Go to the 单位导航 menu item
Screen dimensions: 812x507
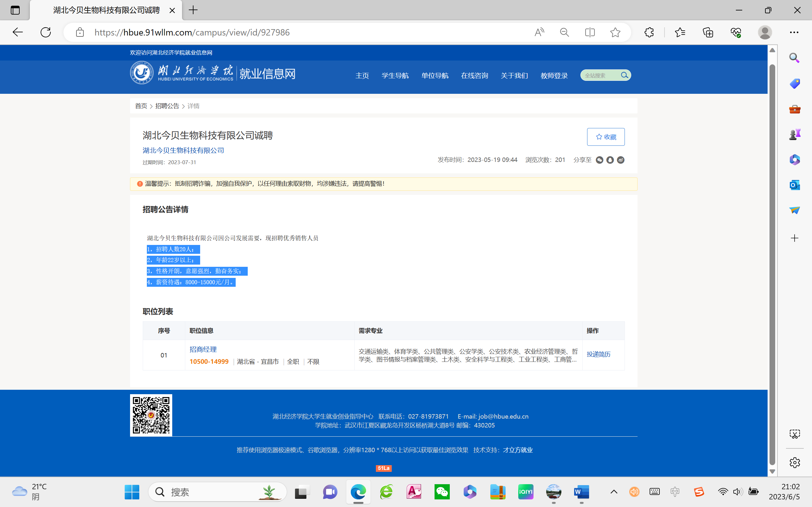click(435, 75)
